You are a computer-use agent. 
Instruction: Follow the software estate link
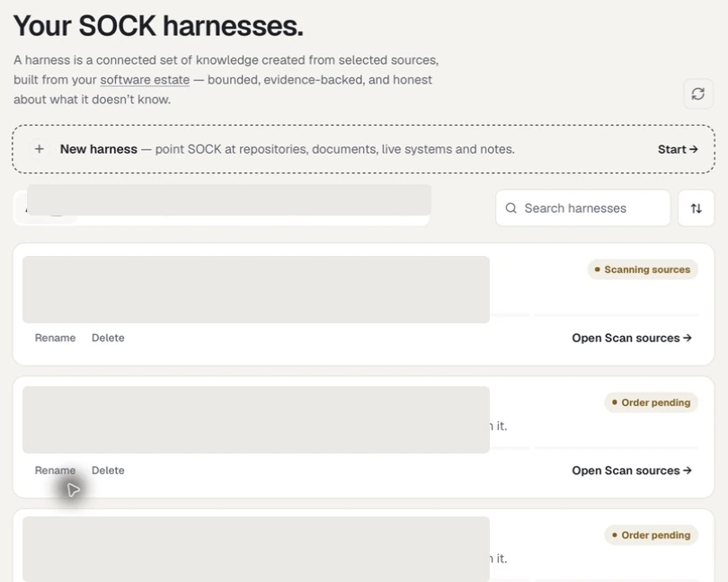pyautogui.click(x=145, y=80)
